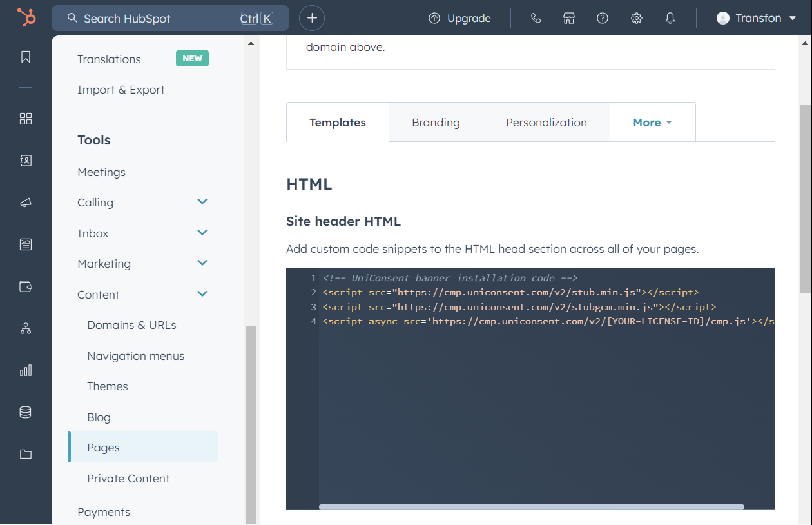Open the Marketplace storefront icon
Image resolution: width=812 pixels, height=525 pixels.
569,18
